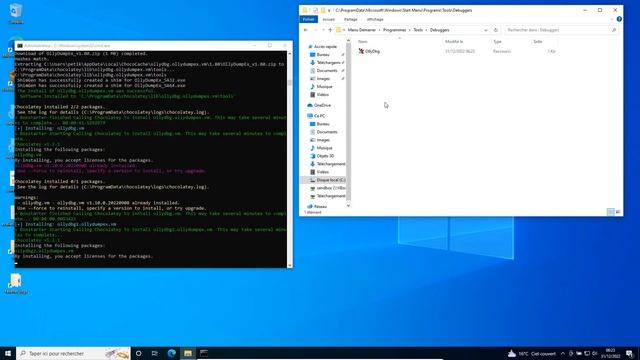Open the notification center icon
This screenshot has width=640, height=360.
[x=629, y=353]
